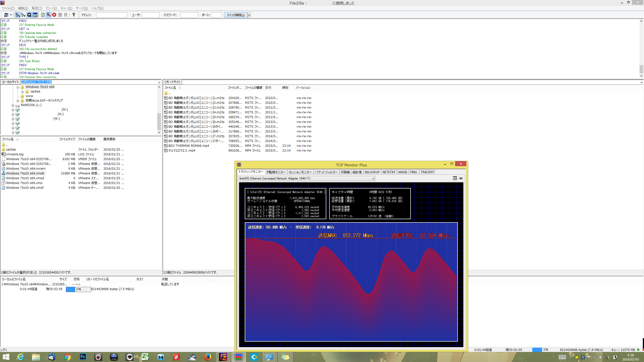Image resolution: width=644 pixels, height=362 pixels.
Task: Click the question mark help icon
Action: tap(74, 15)
